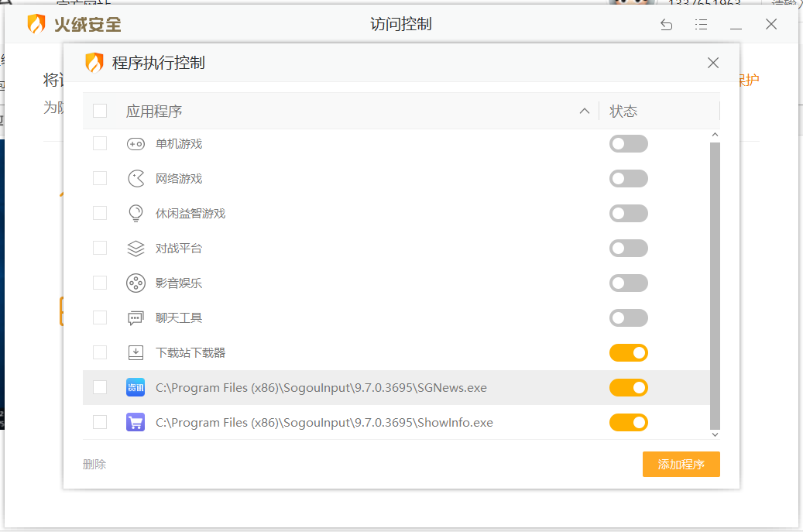
Task: Click the 添加程序 button
Action: [x=681, y=465]
